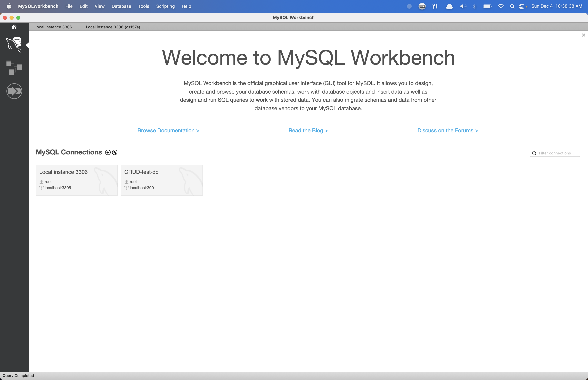Open the Scripting menu
This screenshot has width=588, height=380.
(x=165, y=6)
